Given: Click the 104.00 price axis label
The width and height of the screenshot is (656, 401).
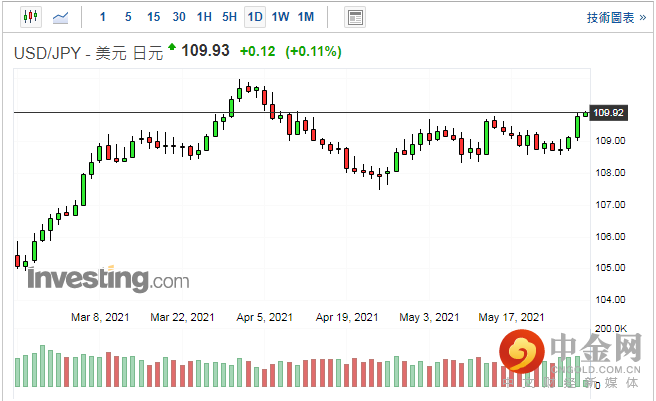Looking at the screenshot, I should (x=610, y=299).
